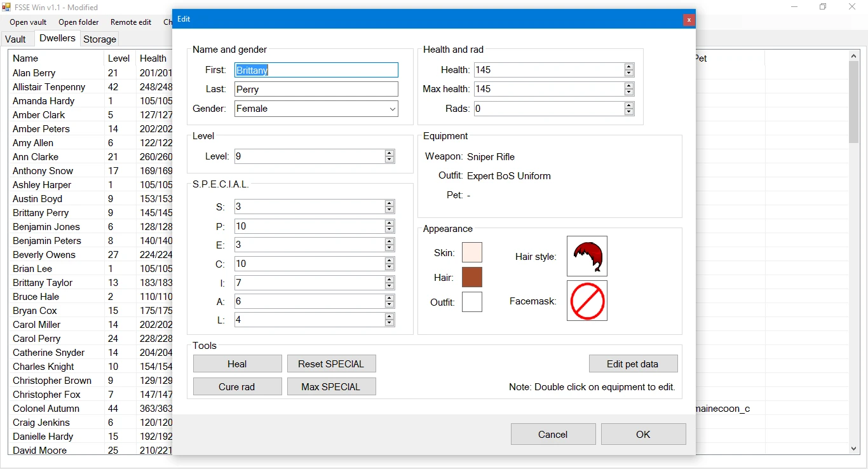Pick the brown Hair color swatch
868x469 pixels.
point(471,277)
